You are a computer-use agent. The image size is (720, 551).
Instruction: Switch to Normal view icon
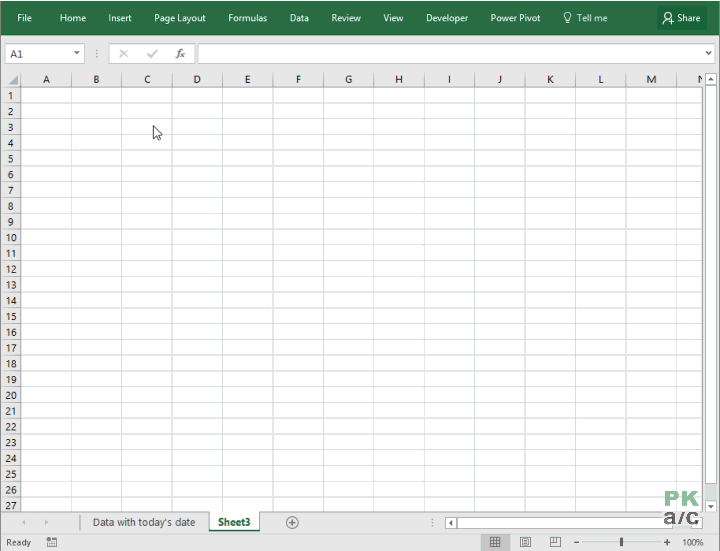(x=495, y=542)
